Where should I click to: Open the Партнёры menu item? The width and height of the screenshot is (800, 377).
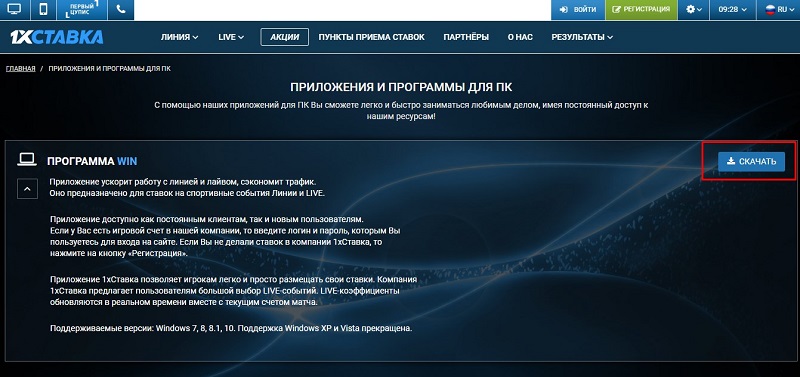tap(466, 37)
